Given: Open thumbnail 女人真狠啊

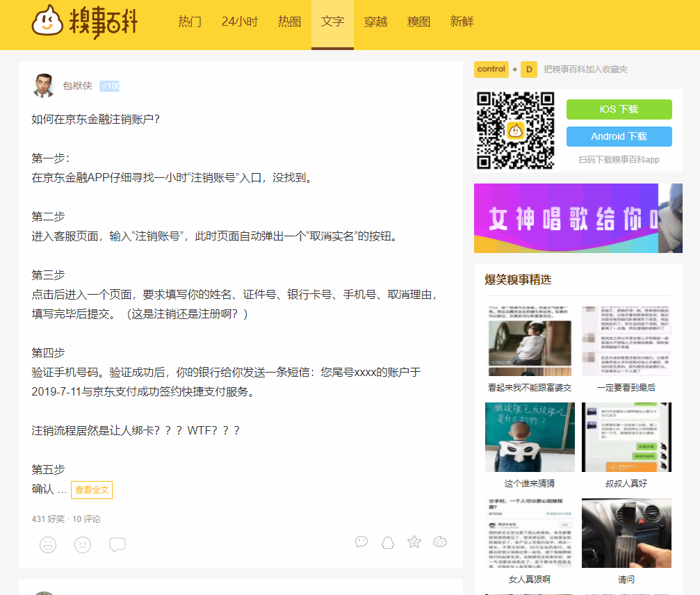Looking at the screenshot, I should [x=530, y=533].
